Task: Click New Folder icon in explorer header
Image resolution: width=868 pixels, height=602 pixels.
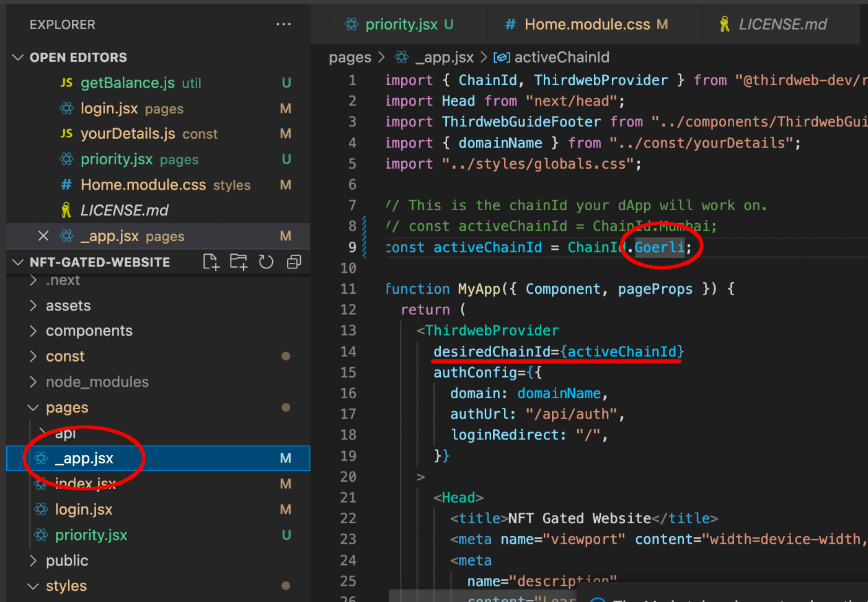Action: (239, 262)
